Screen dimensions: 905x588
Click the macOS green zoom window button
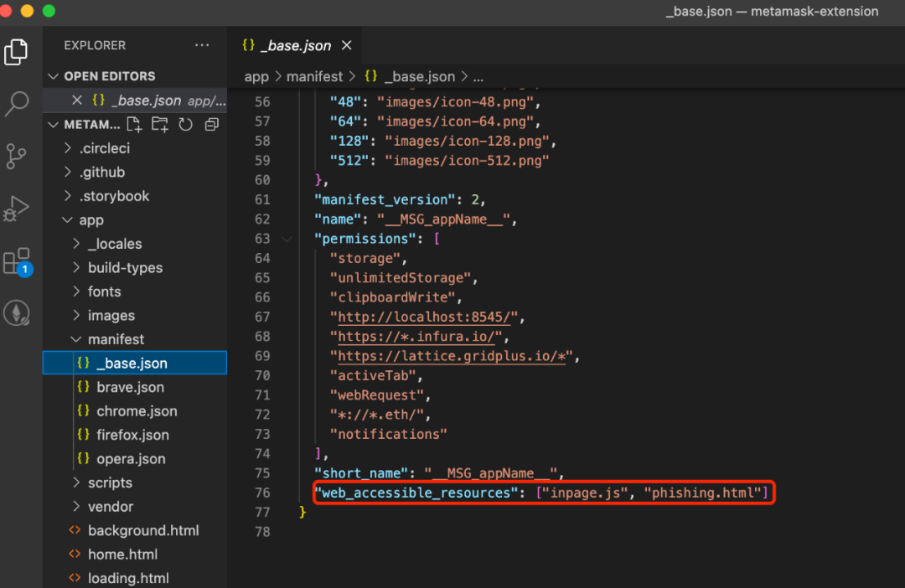[49, 11]
